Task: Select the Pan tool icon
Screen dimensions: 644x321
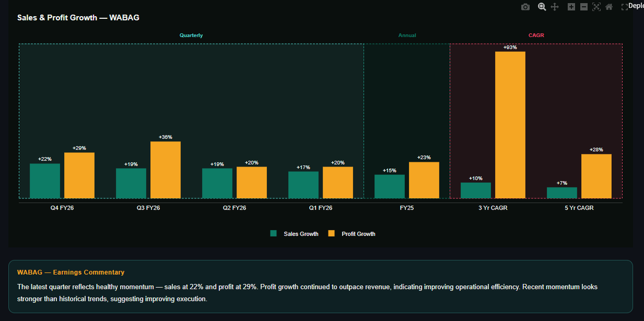Action: (x=555, y=7)
